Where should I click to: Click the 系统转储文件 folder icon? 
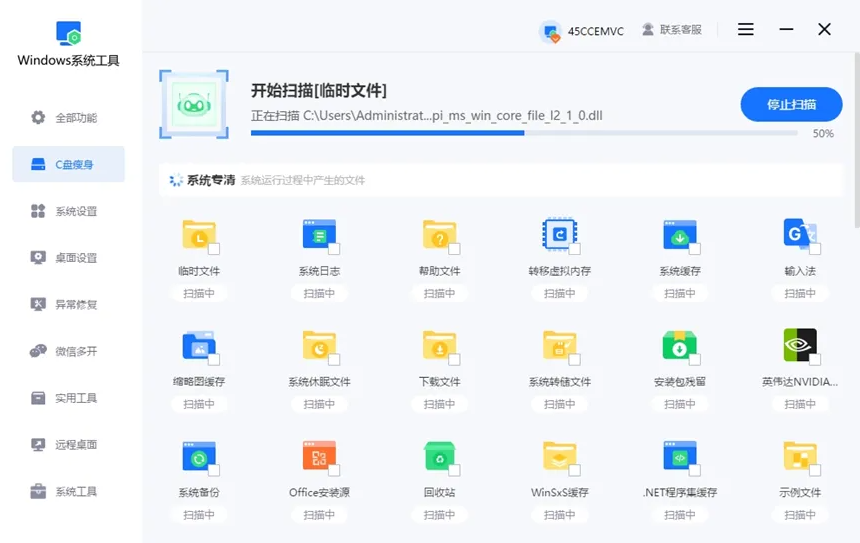tap(559, 346)
